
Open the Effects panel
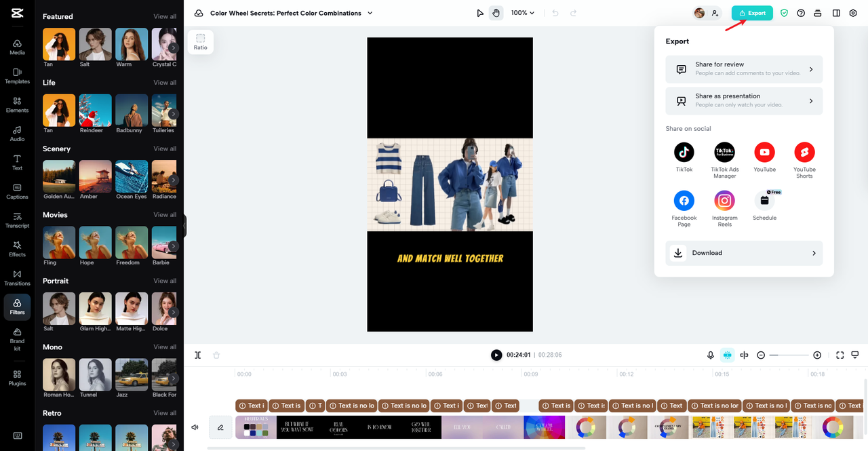(x=17, y=249)
